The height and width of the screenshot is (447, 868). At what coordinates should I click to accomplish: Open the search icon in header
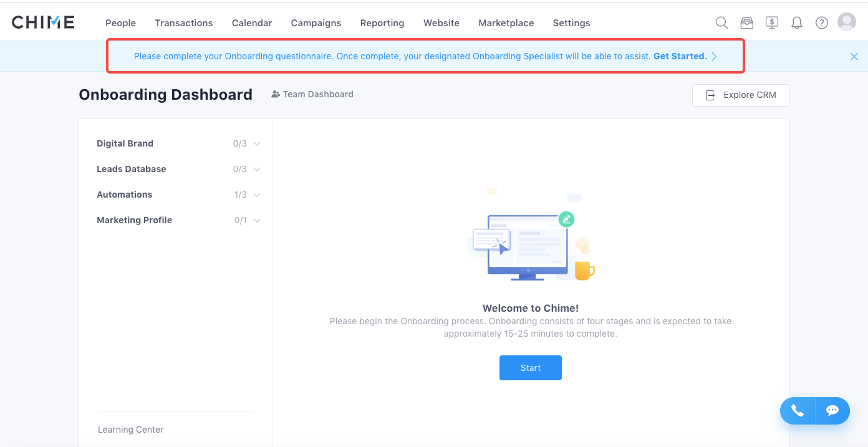(721, 22)
